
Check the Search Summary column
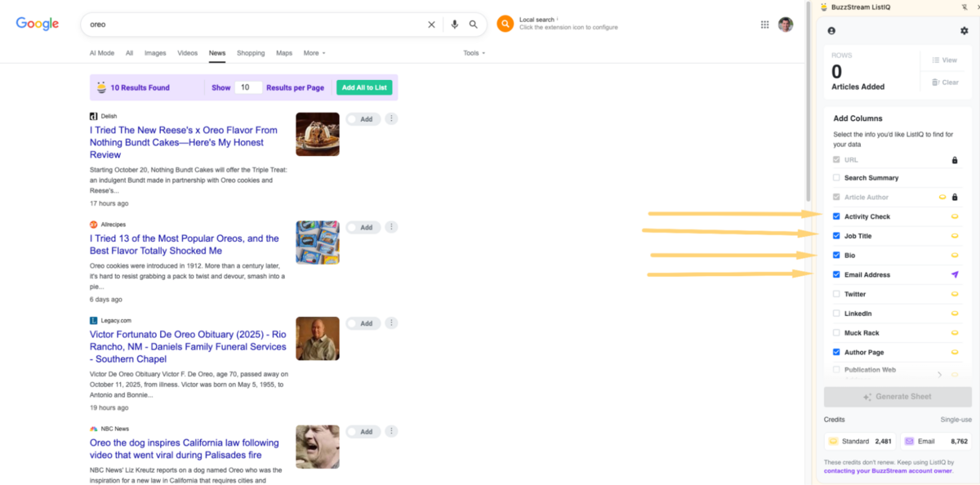[835, 177]
